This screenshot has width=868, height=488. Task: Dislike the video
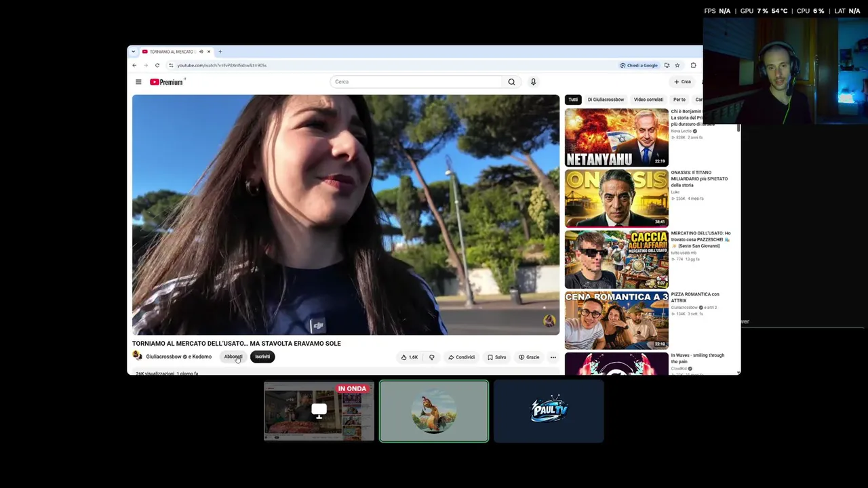click(431, 357)
